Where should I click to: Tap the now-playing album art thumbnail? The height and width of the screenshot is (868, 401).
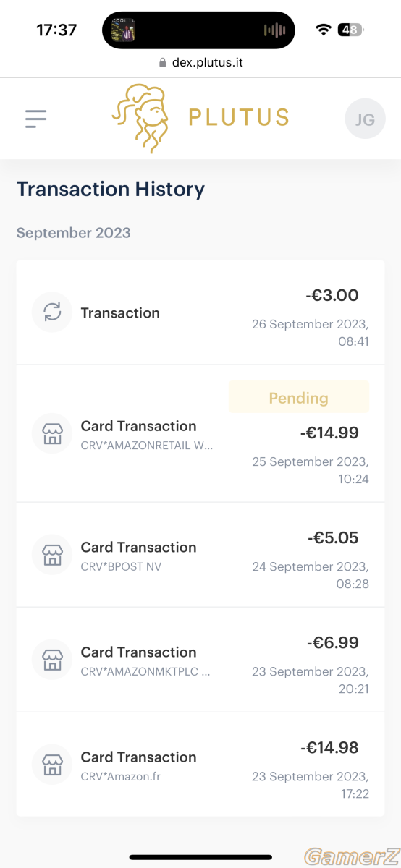[123, 30]
